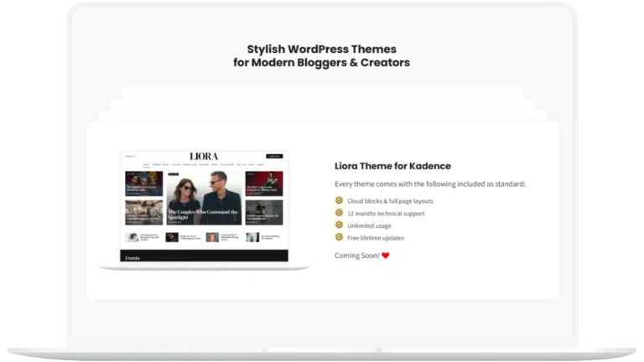This screenshot has height=362, width=644.
Task: Click the 'Every theme comes with the following' sentence
Action: [430, 184]
